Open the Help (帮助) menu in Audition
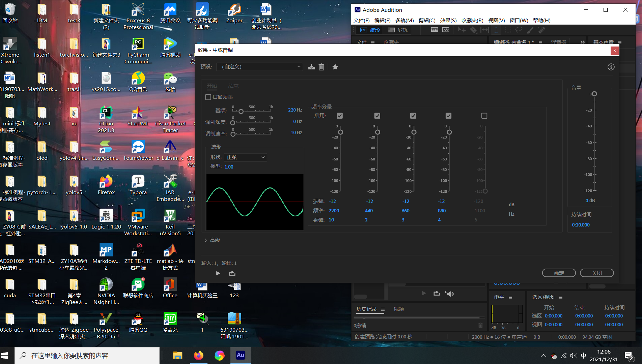This screenshot has width=642, height=364. click(542, 20)
